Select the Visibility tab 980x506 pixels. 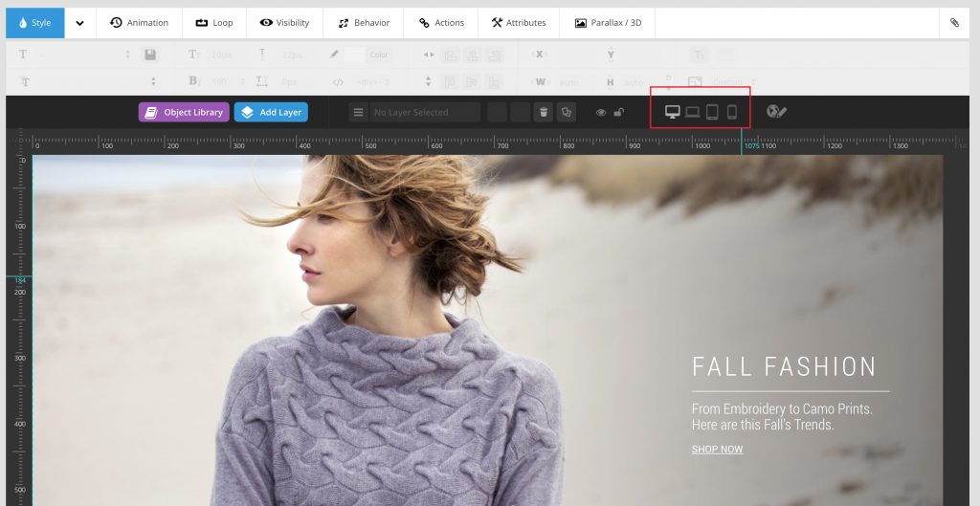284,23
